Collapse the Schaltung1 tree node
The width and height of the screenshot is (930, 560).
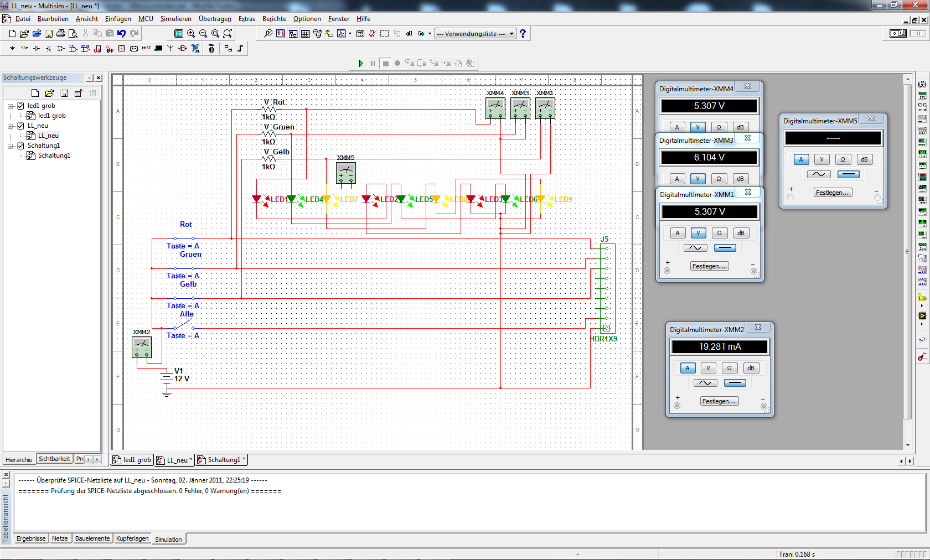(10, 146)
